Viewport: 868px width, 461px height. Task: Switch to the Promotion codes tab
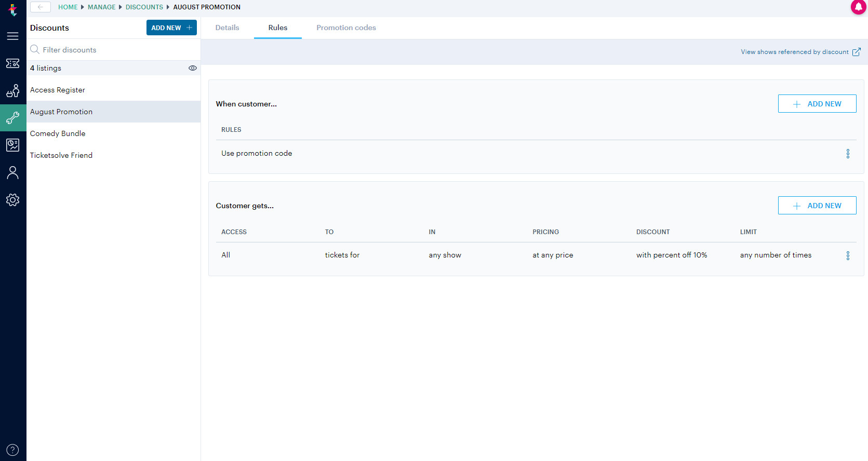click(346, 28)
